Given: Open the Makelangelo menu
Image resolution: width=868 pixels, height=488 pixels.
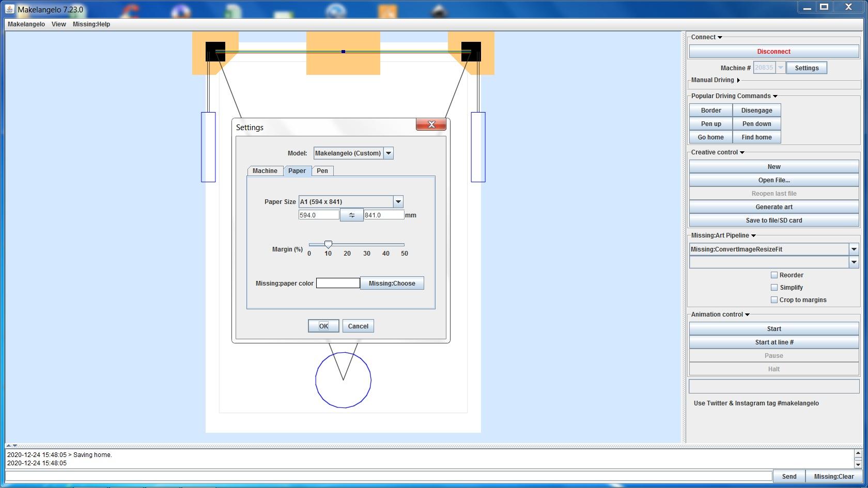Looking at the screenshot, I should pos(26,24).
